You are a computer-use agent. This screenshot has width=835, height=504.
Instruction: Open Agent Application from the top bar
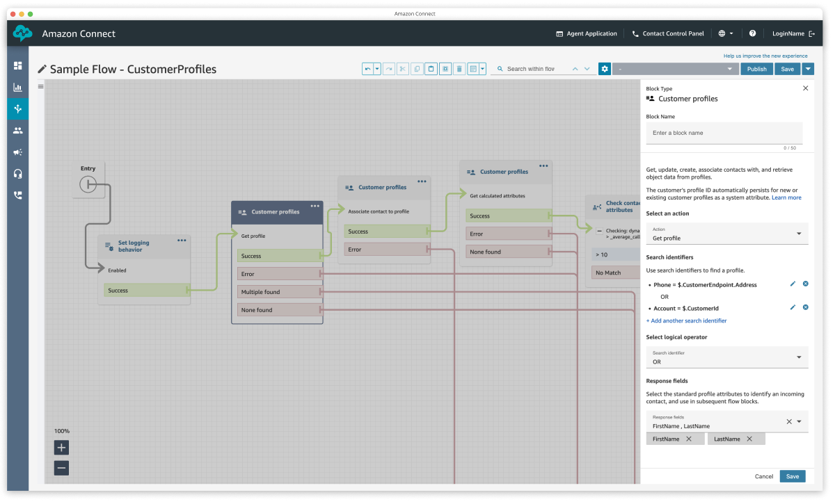[587, 33]
